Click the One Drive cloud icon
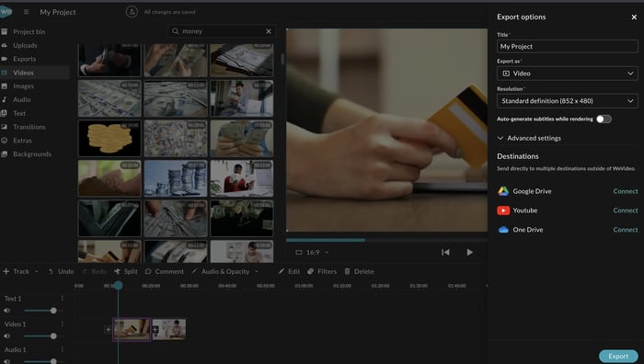Viewport: 644px width, 364px height. click(503, 230)
